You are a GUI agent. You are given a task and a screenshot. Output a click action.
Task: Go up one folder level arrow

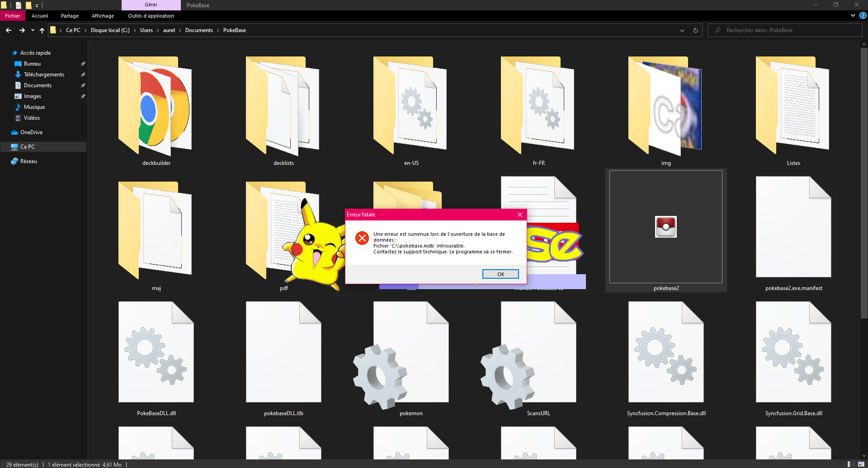(42, 30)
